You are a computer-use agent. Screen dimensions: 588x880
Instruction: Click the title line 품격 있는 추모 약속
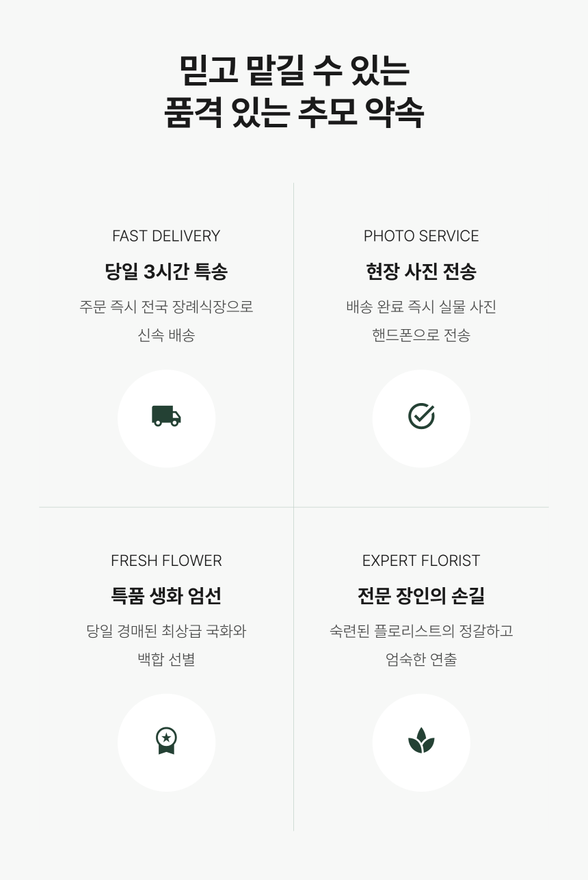tap(294, 112)
